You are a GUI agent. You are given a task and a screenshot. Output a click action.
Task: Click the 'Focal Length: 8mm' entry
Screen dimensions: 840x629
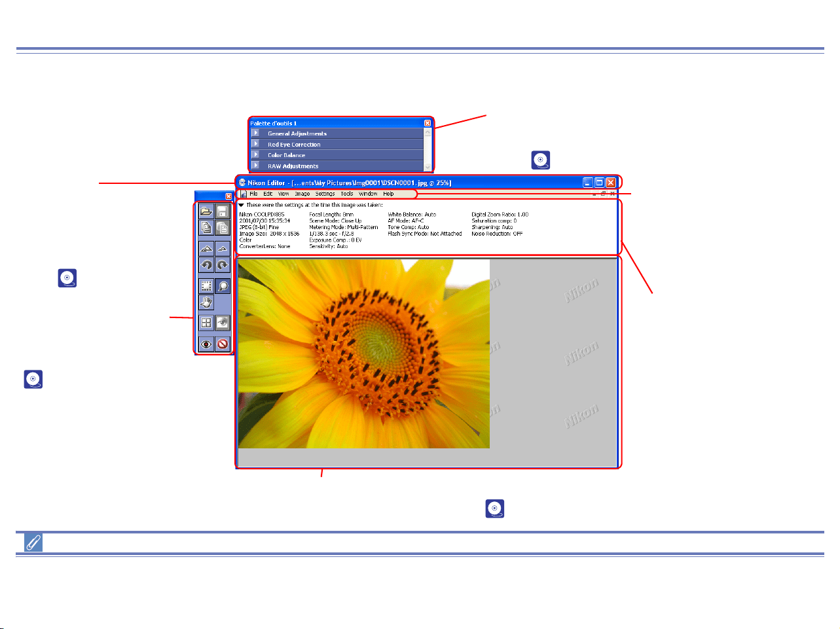331,215
